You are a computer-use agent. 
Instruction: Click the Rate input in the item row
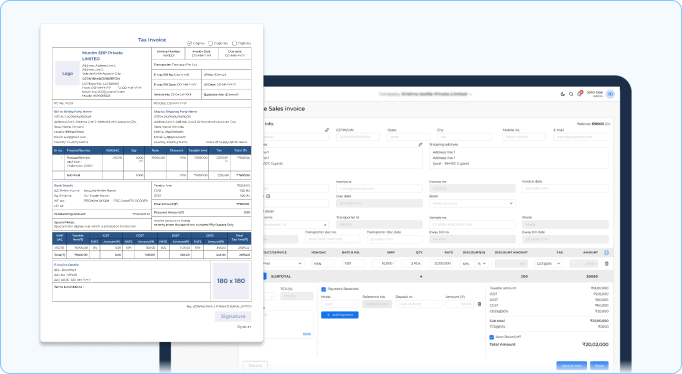click(x=441, y=264)
